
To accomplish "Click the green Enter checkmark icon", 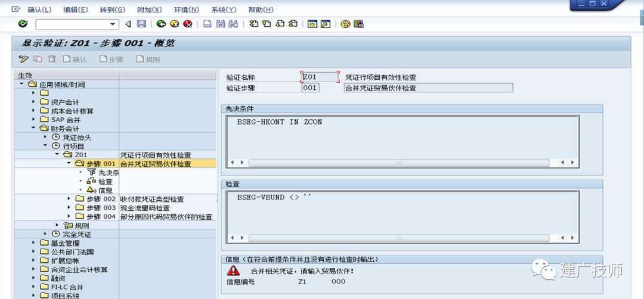I will (23, 24).
